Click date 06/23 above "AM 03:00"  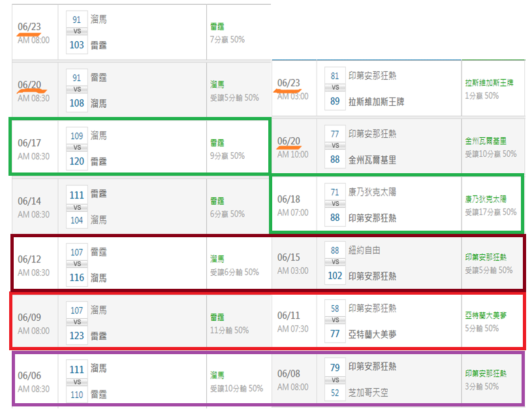[x=289, y=83]
